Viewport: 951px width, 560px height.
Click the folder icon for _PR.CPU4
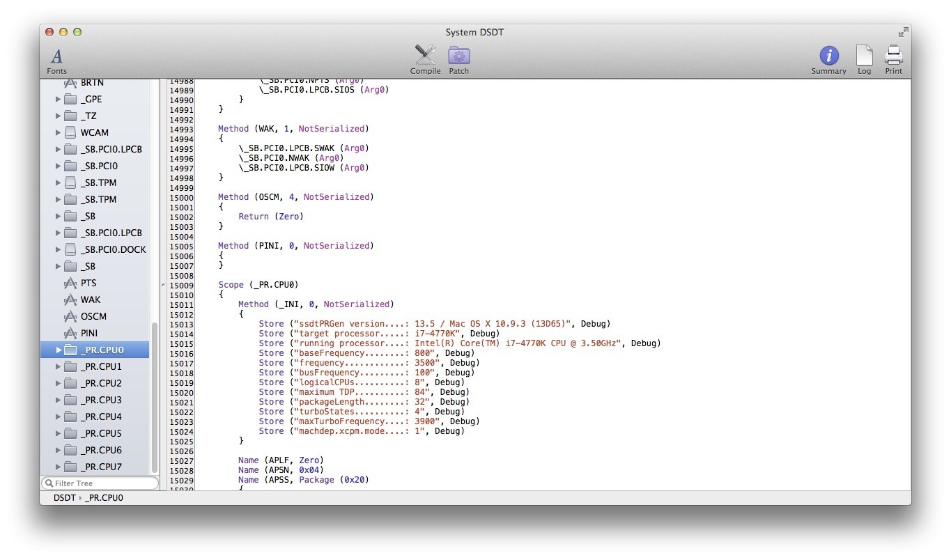(x=70, y=417)
